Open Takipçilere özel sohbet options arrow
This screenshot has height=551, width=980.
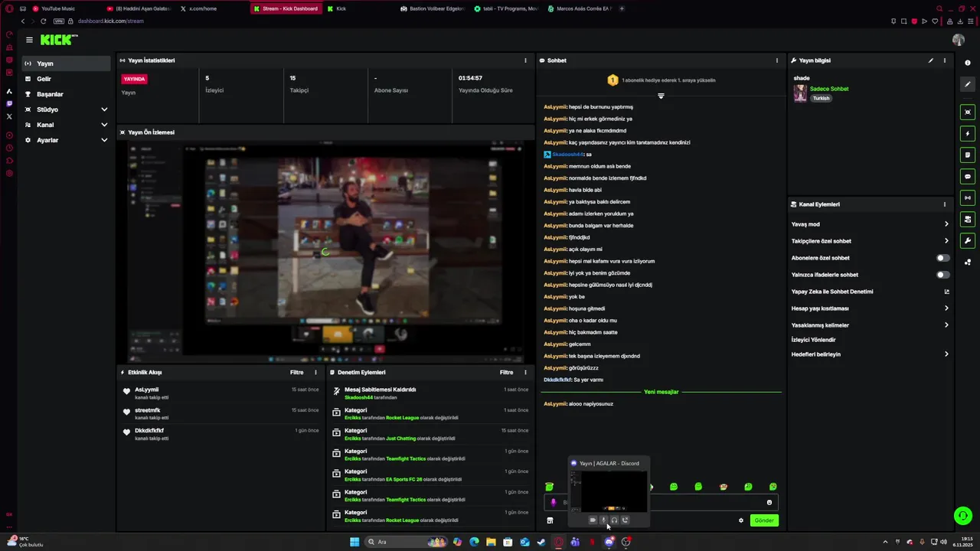pyautogui.click(x=946, y=241)
